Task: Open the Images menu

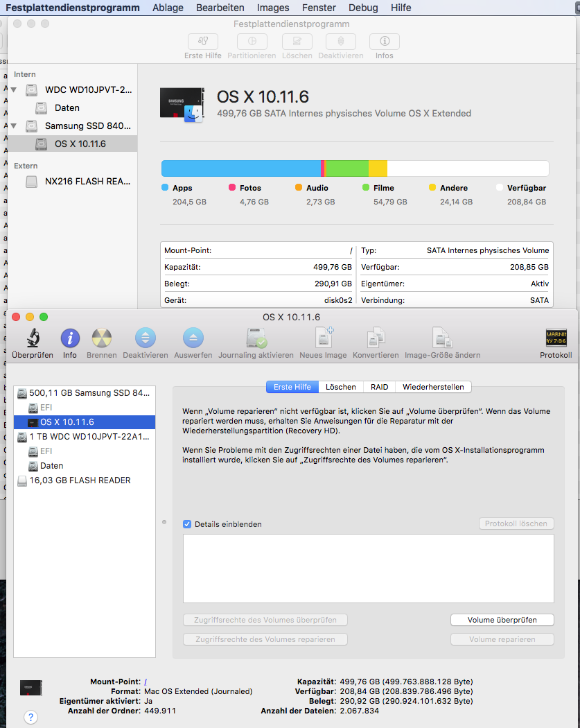Action: coord(273,8)
